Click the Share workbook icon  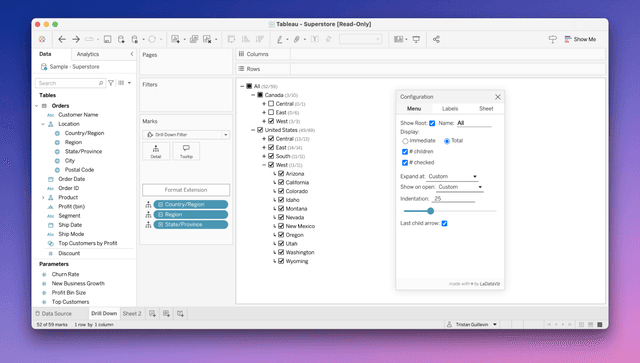point(436,39)
